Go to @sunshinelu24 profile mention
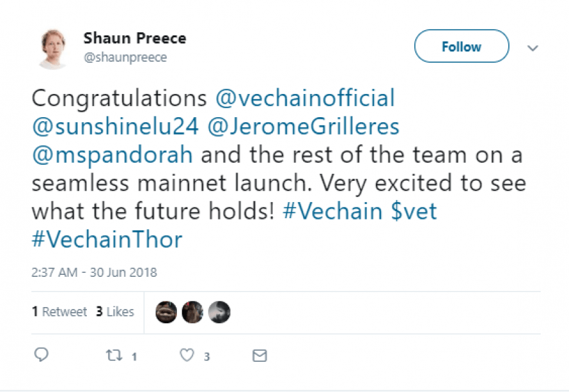Image resolution: width=569 pixels, height=392 pixels. 115,127
